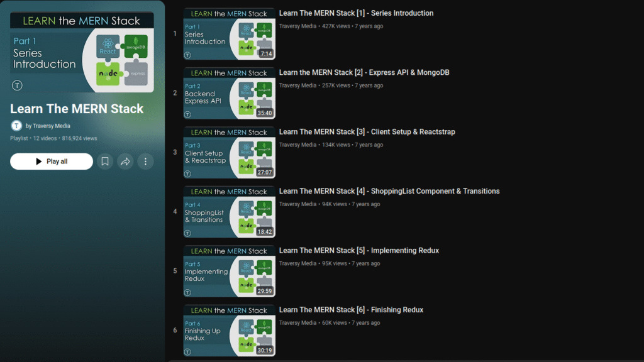Open title 'Learn The MERN Stack [6] - Finishing Redux'

[x=351, y=310]
